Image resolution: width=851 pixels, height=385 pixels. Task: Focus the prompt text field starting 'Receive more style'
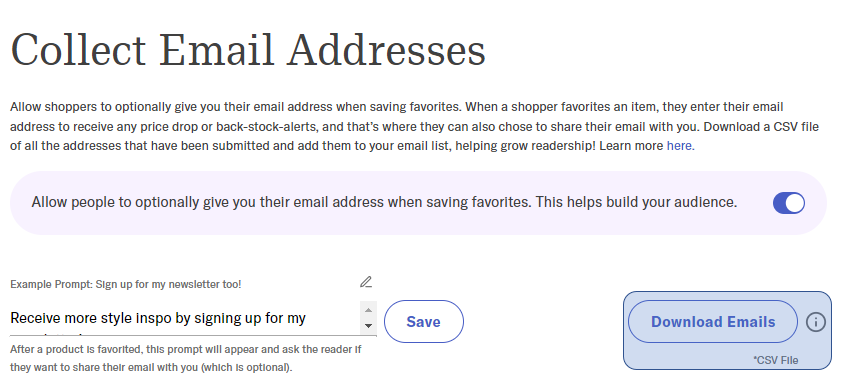[x=186, y=319]
